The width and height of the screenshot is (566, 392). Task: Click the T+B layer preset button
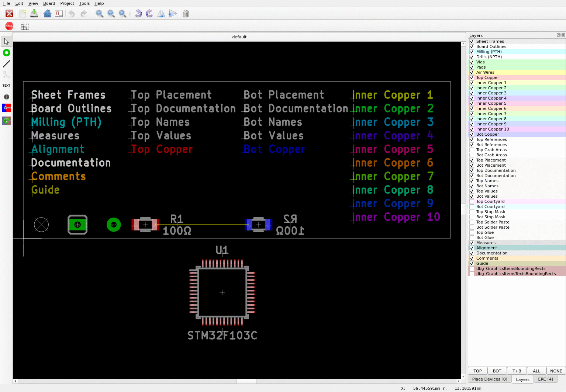pyautogui.click(x=517, y=371)
